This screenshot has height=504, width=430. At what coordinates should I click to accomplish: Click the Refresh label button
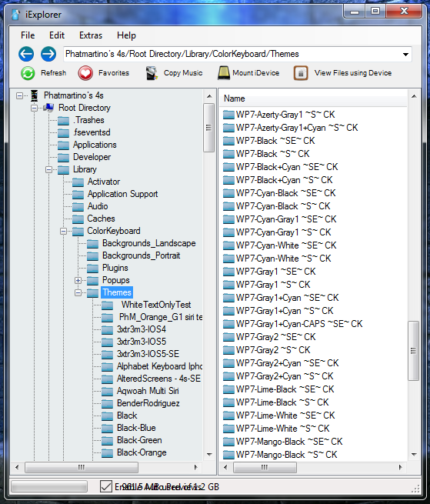(x=54, y=73)
